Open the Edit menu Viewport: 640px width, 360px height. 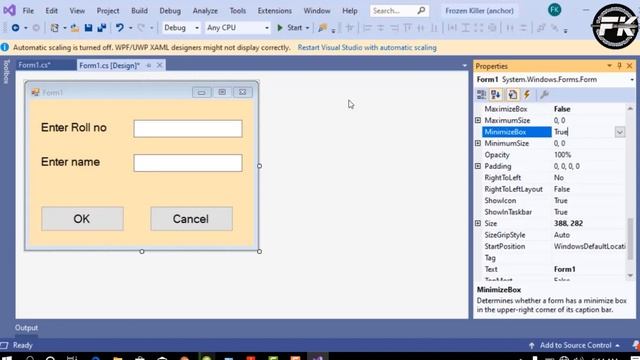pyautogui.click(x=51, y=11)
